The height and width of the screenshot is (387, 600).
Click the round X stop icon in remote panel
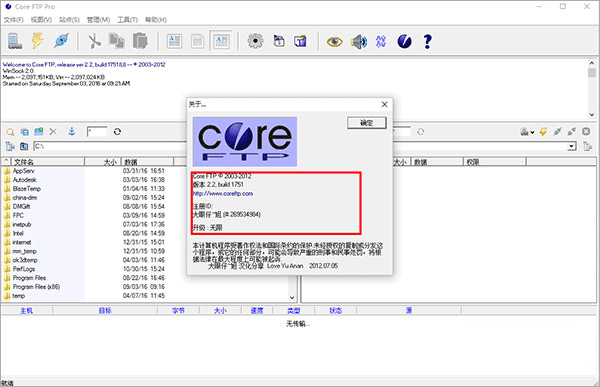tap(586, 132)
